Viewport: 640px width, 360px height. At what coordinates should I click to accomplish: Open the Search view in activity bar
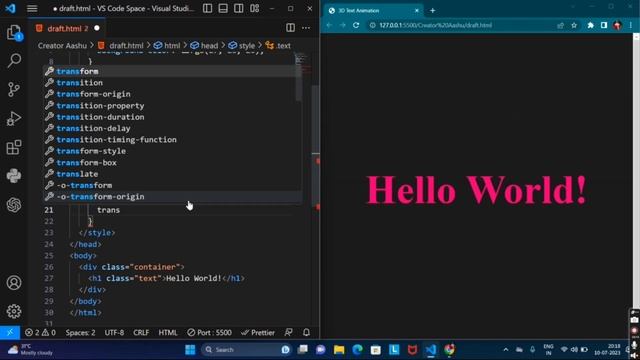tap(14, 60)
